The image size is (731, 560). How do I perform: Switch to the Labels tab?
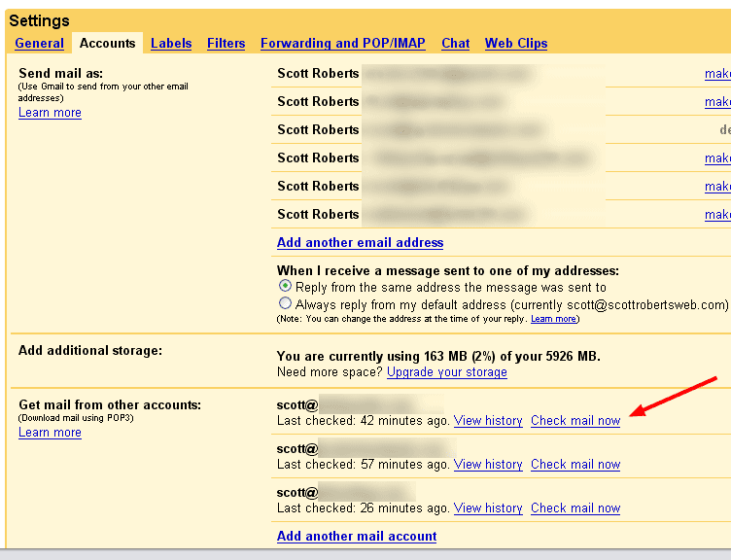point(171,43)
